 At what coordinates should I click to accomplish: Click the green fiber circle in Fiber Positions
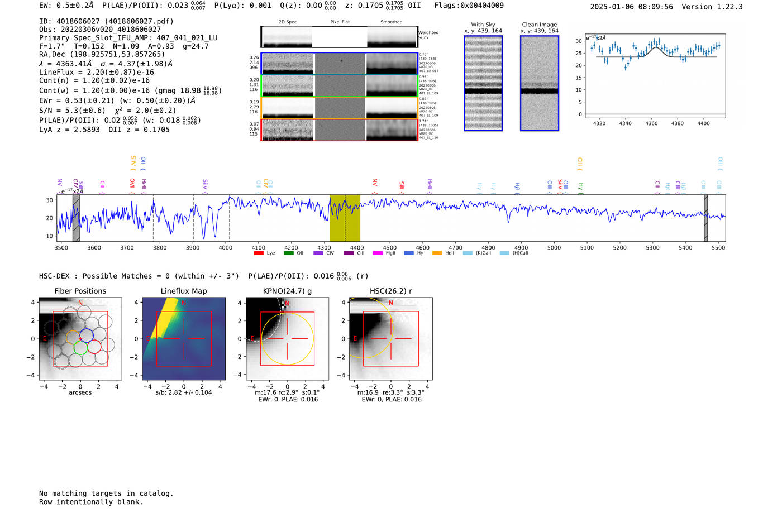pyautogui.click(x=81, y=348)
